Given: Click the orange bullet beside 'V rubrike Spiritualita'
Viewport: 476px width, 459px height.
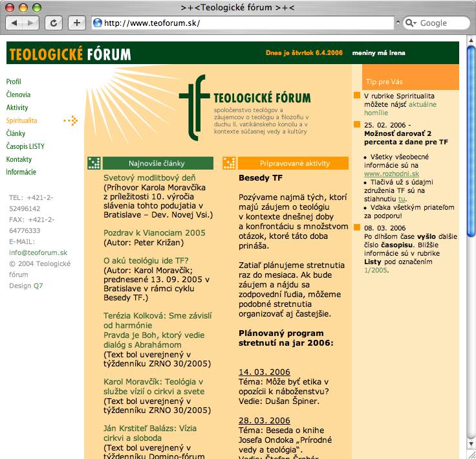Looking at the screenshot, I should [357, 95].
